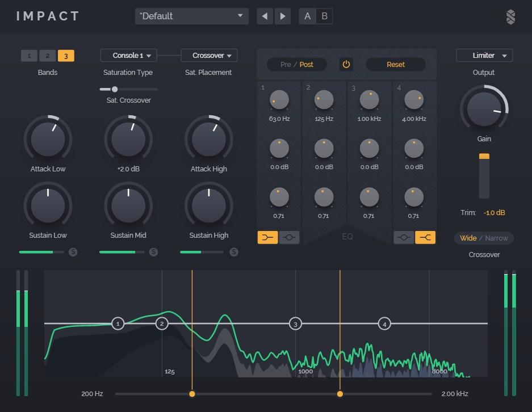Image resolution: width=532 pixels, height=412 pixels.
Task: Expand the Limiter output dropdown
Action: [x=484, y=56]
